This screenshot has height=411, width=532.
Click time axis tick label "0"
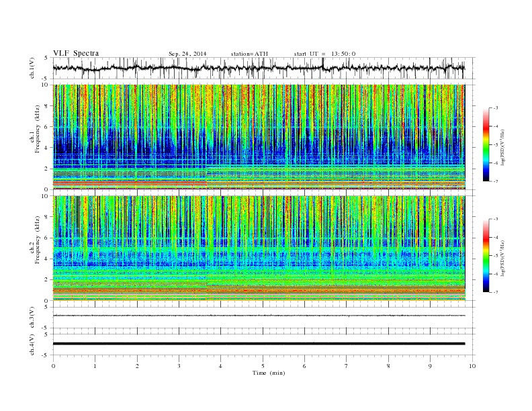53,366
